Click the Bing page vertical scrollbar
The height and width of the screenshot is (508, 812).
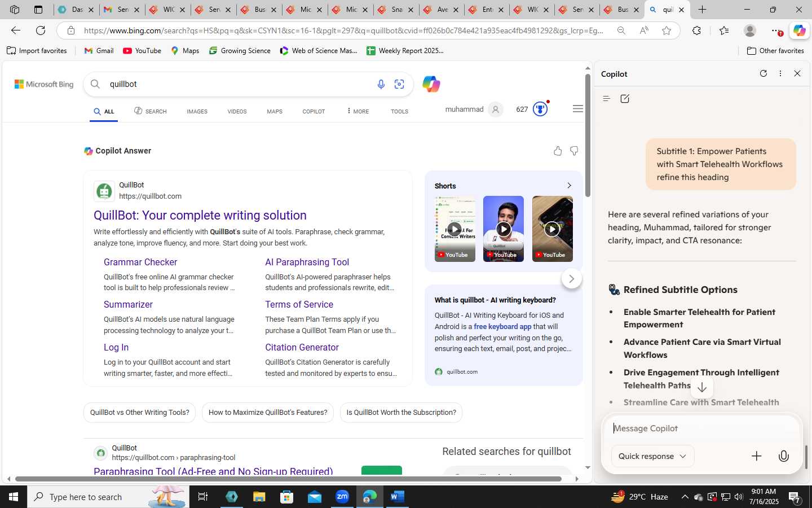(588, 135)
